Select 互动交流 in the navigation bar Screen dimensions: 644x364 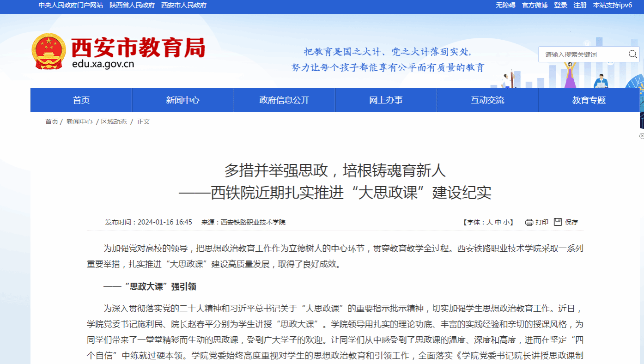coord(487,100)
